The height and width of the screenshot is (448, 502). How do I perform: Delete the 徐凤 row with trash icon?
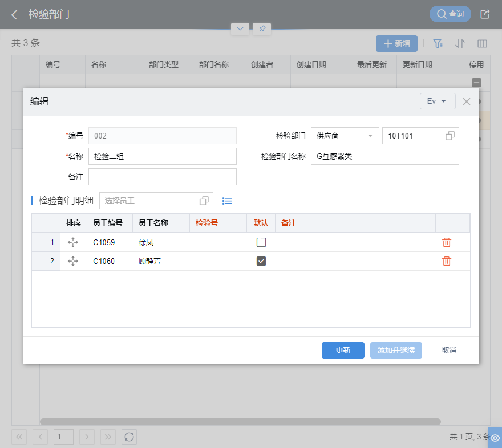447,242
